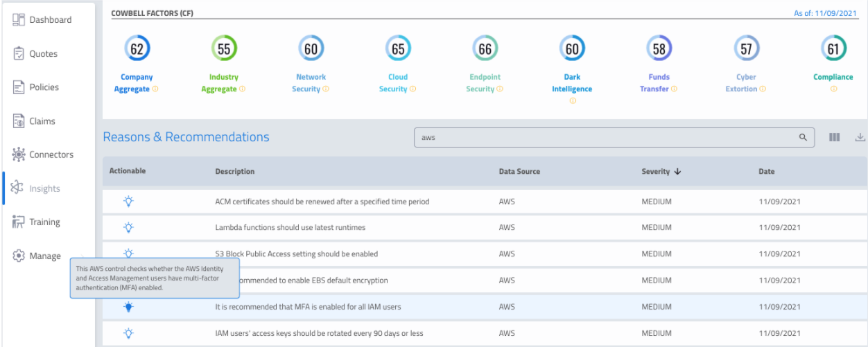The height and width of the screenshot is (347, 868).
Task: Click info icon beside Endpoint Security
Action: coord(499,89)
